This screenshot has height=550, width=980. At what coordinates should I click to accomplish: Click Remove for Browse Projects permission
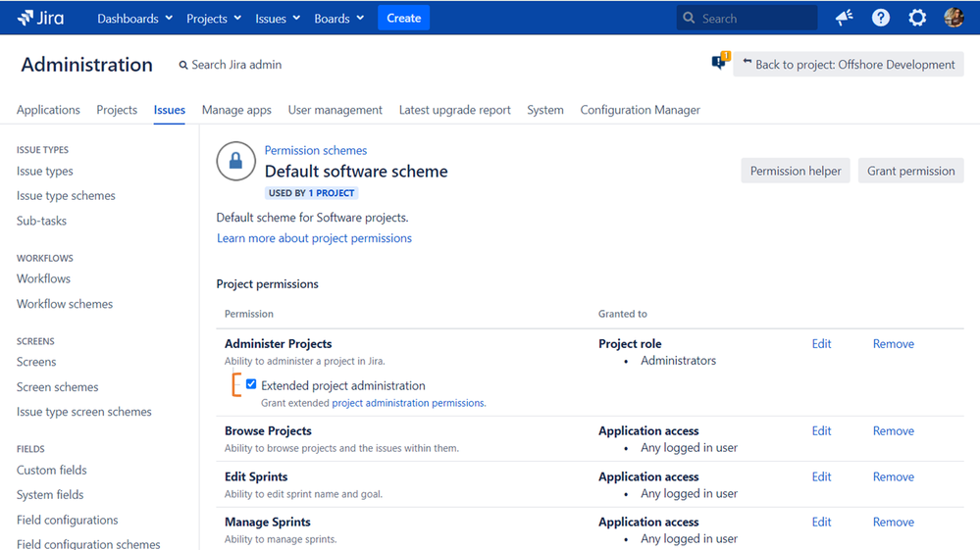[x=893, y=430]
